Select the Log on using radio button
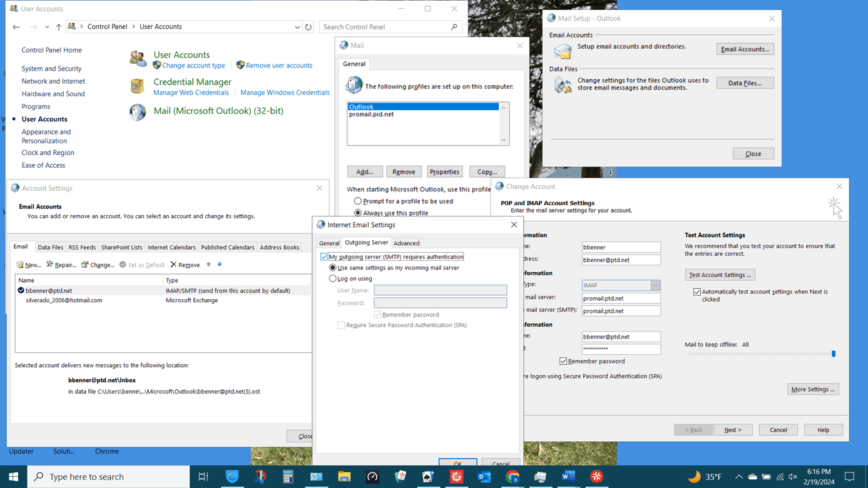Viewport: 868px width, 488px height. pyautogui.click(x=333, y=278)
